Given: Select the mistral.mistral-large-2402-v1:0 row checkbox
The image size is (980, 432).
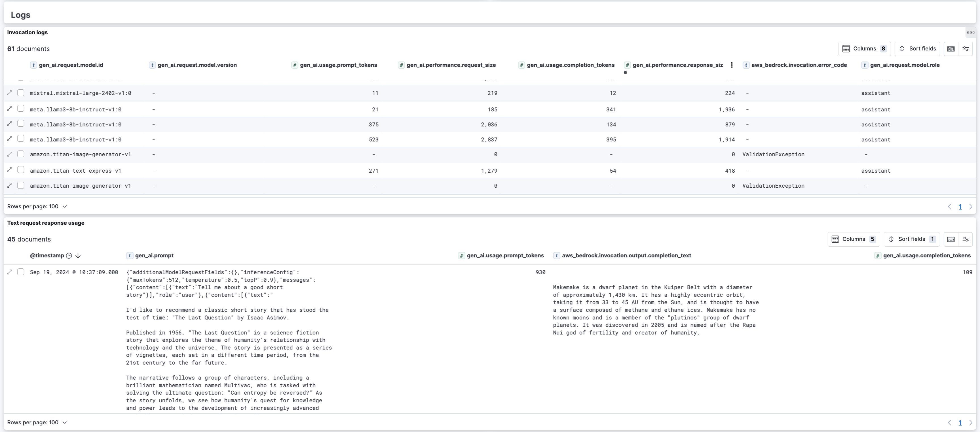Looking at the screenshot, I should (x=21, y=93).
